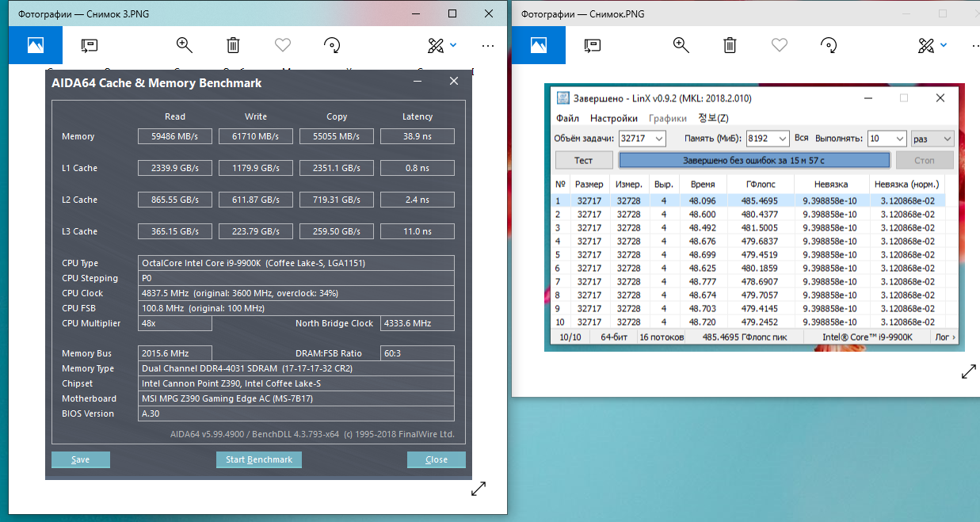Minimize the Снимок 3.PNG Photos window
The image size is (980, 522).
tap(416, 13)
